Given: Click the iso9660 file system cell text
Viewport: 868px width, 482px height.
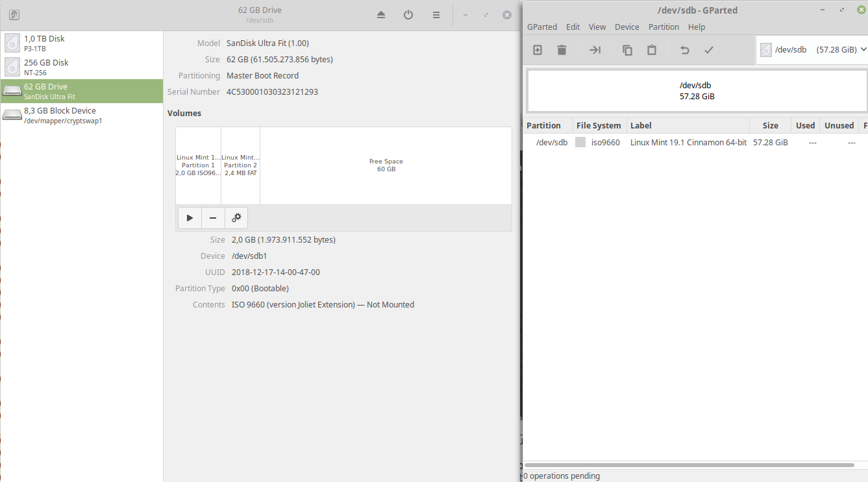Looking at the screenshot, I should [605, 142].
